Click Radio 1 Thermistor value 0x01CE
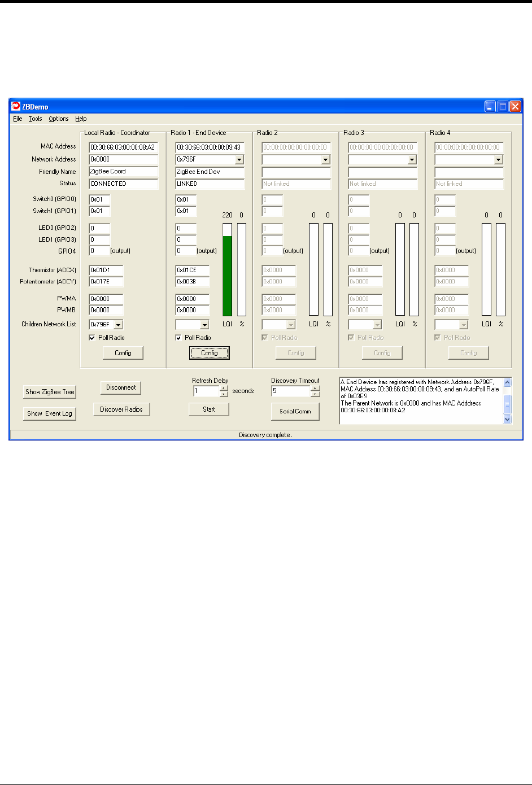 point(193,271)
